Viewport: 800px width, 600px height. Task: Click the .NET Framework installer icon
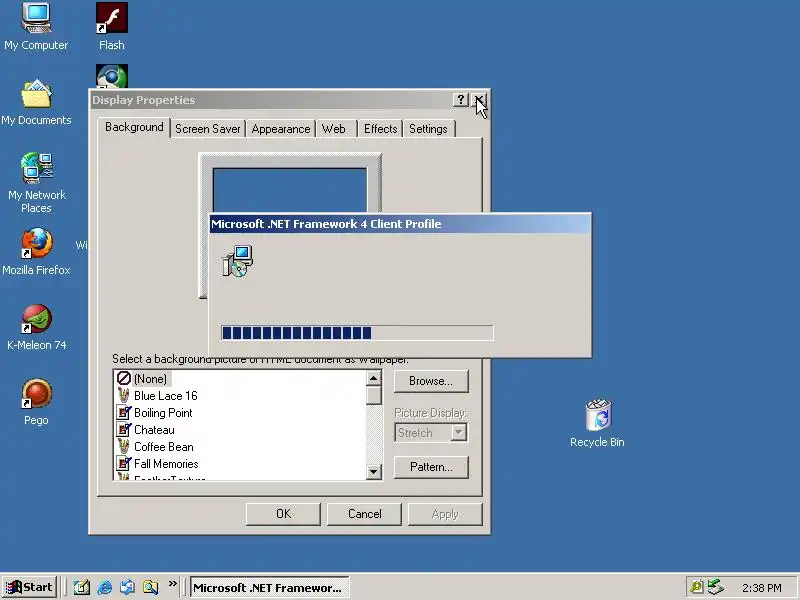238,261
